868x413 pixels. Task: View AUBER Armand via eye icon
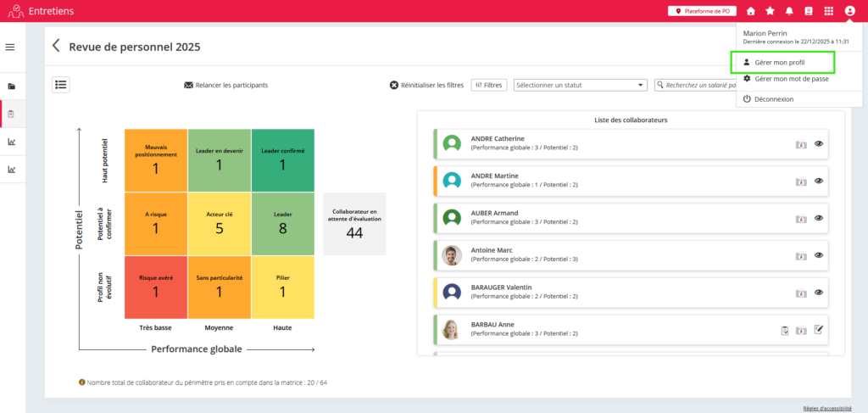coord(819,218)
